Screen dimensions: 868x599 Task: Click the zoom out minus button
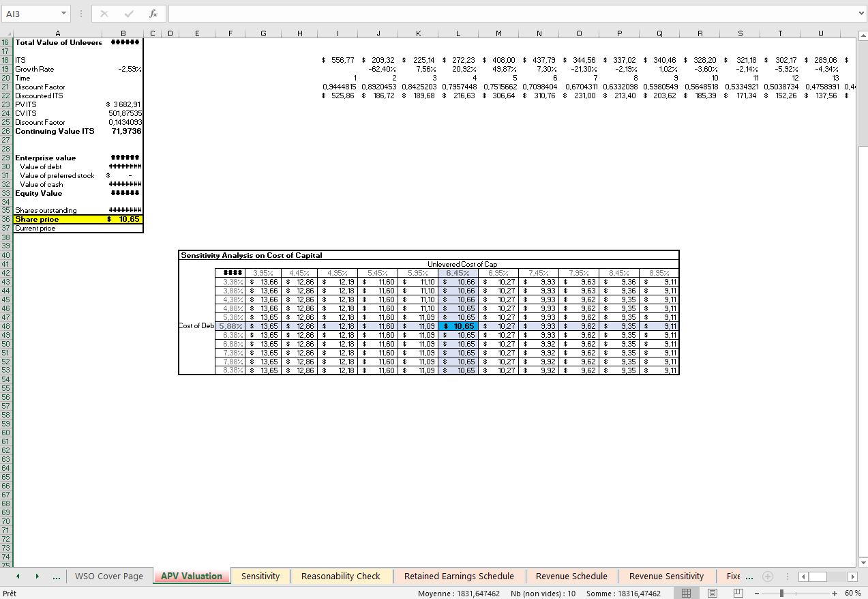[756, 594]
